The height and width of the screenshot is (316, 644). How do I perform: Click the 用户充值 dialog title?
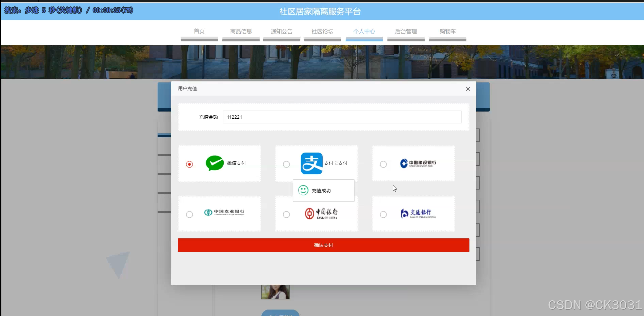pyautogui.click(x=187, y=88)
